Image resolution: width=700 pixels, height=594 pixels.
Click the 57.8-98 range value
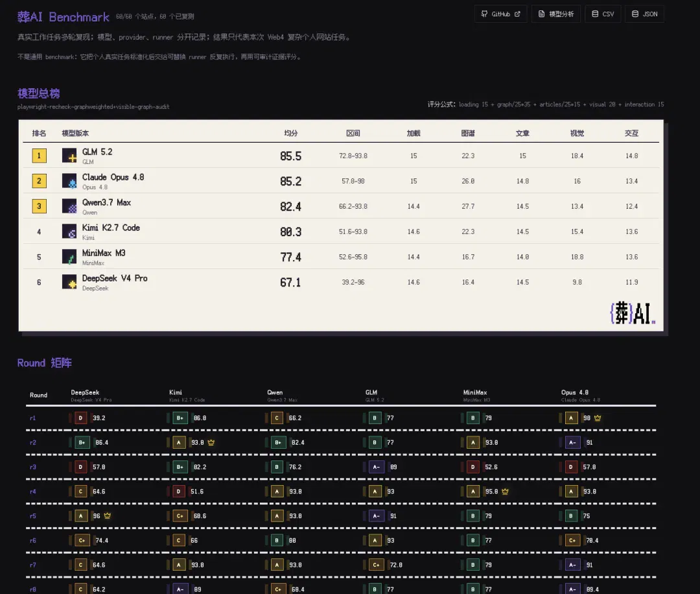pyautogui.click(x=353, y=181)
